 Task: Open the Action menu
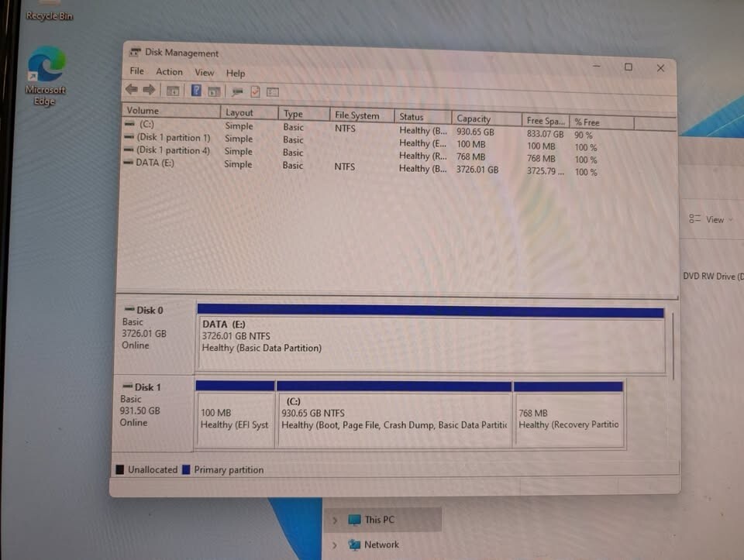tap(170, 71)
